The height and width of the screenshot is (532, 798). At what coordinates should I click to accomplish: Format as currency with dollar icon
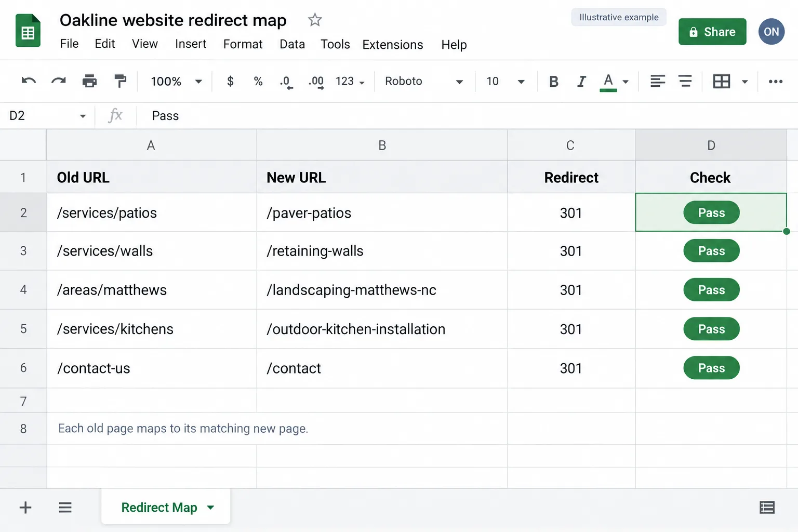230,81
